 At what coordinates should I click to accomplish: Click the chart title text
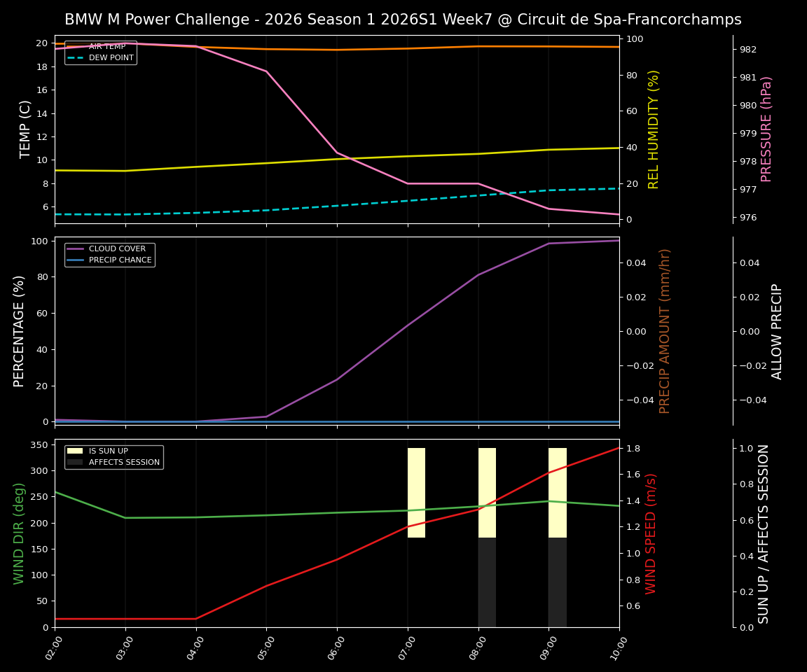tap(403, 20)
